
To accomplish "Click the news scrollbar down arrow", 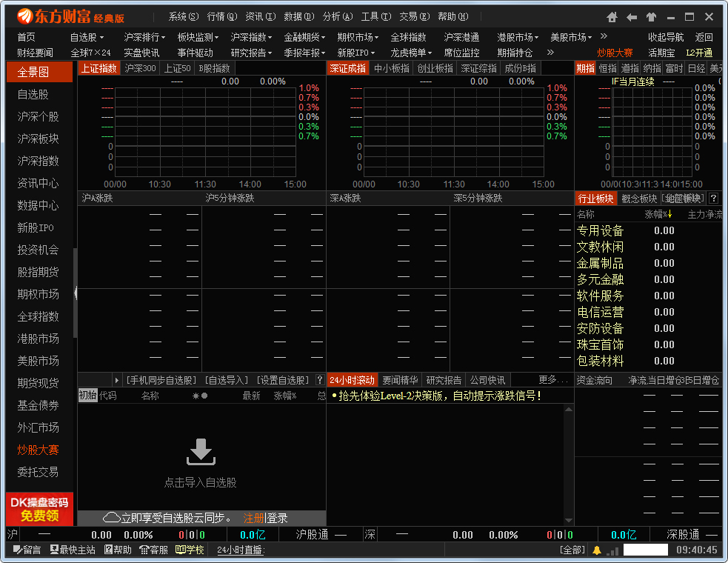I will click(x=569, y=521).
